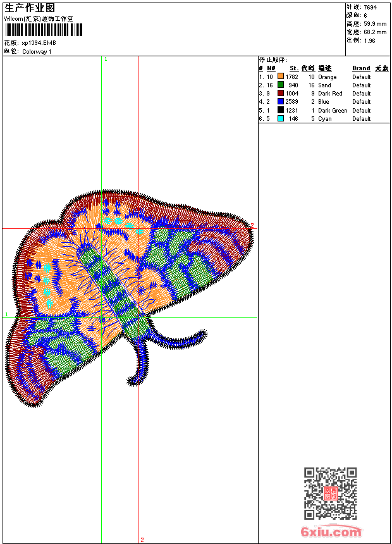Click the Orange color swatch in row 1

pyautogui.click(x=281, y=77)
